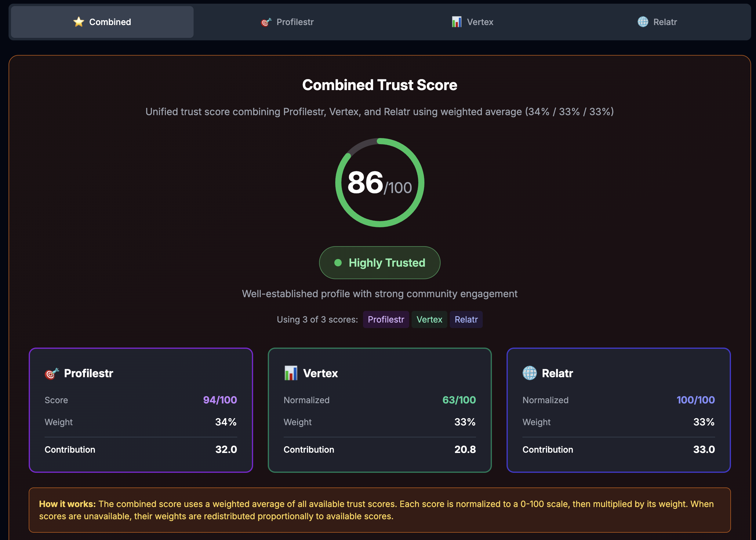Click the green Vertex score tag
Image resolution: width=756 pixels, height=540 pixels.
429,319
